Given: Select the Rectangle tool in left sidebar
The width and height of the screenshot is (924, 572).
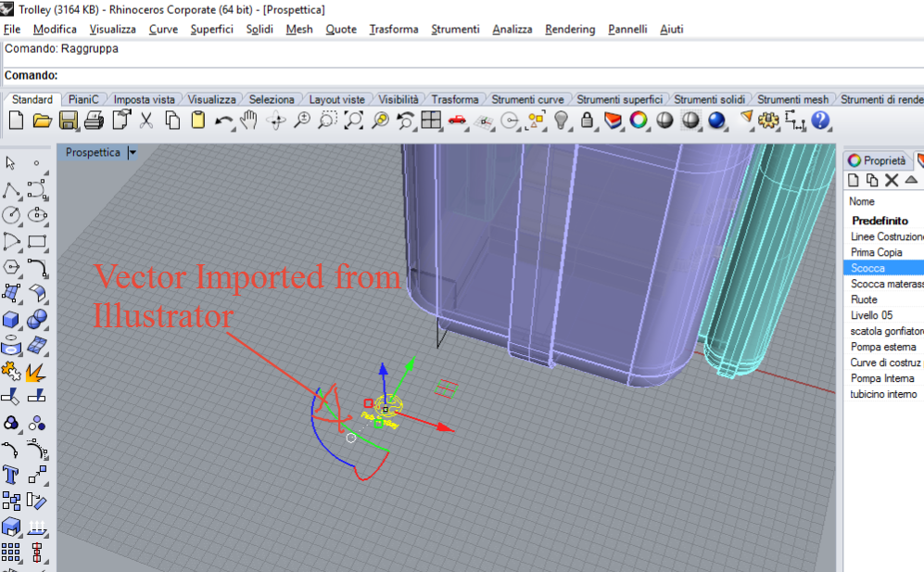Looking at the screenshot, I should pos(37,241).
